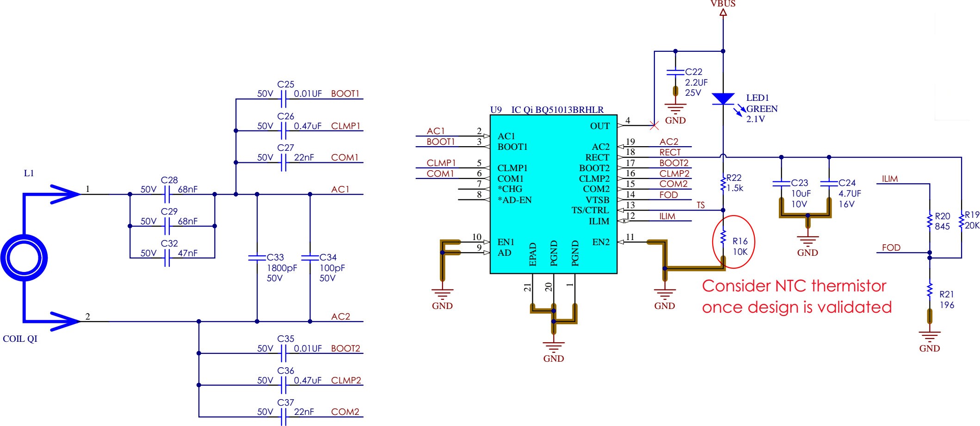The image size is (980, 426).
Task: Pick the R21 resistor symbol
Action: 930,291
